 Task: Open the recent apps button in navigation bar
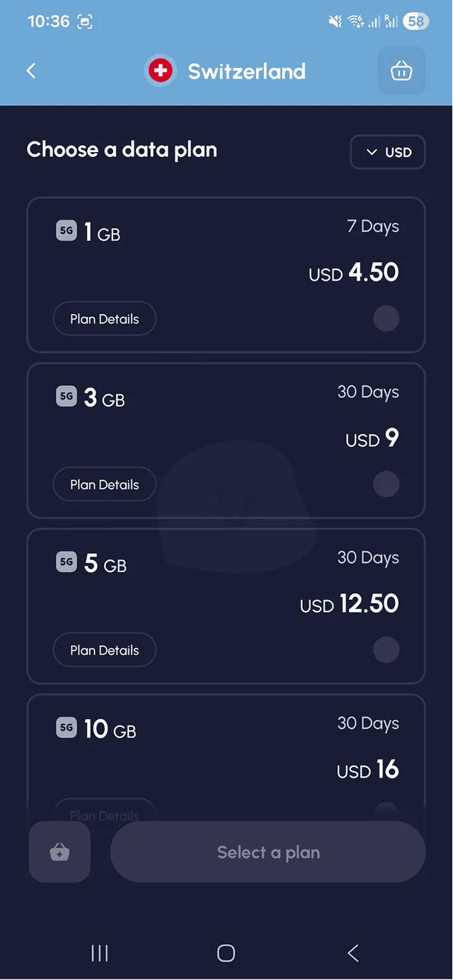99,953
